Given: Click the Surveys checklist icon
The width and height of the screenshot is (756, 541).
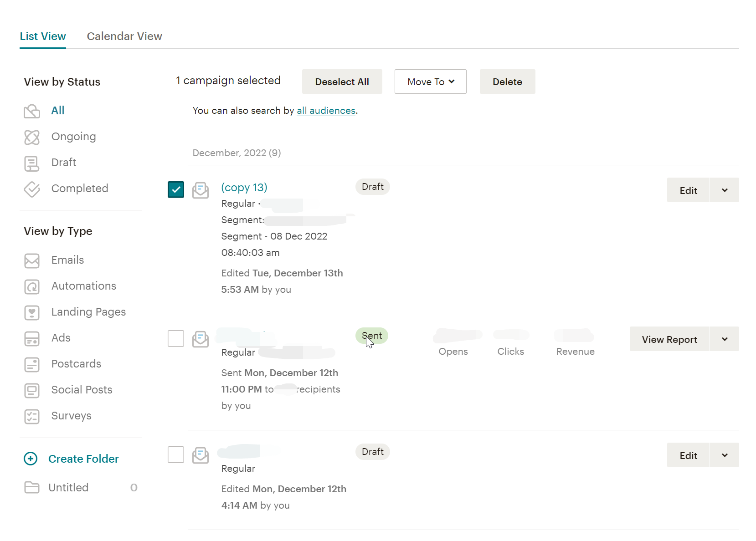Looking at the screenshot, I should (31, 416).
